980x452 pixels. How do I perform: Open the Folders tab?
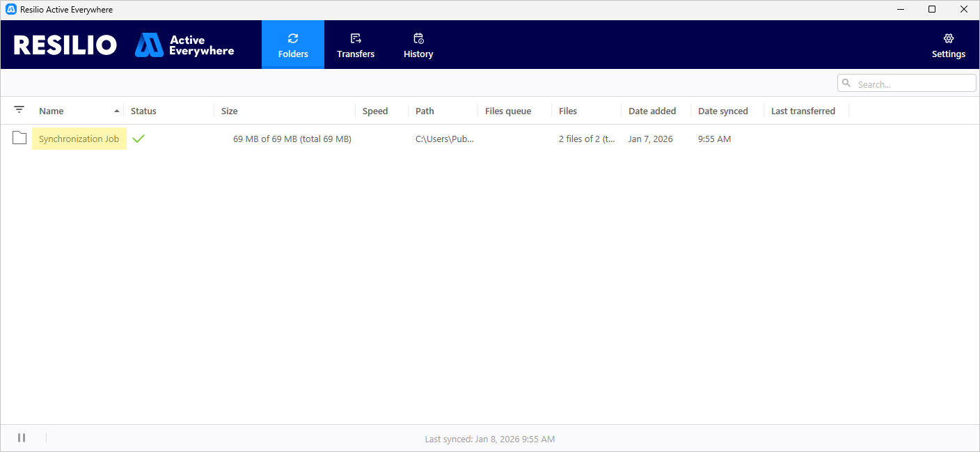point(293,45)
